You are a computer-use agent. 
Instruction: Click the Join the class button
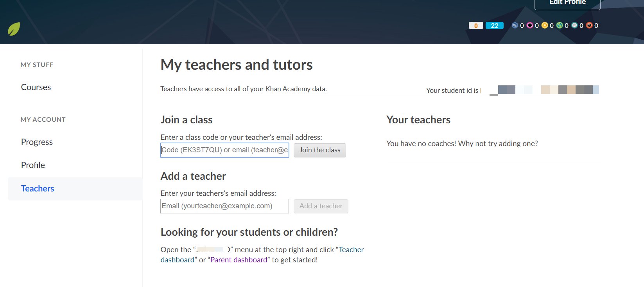(x=320, y=150)
